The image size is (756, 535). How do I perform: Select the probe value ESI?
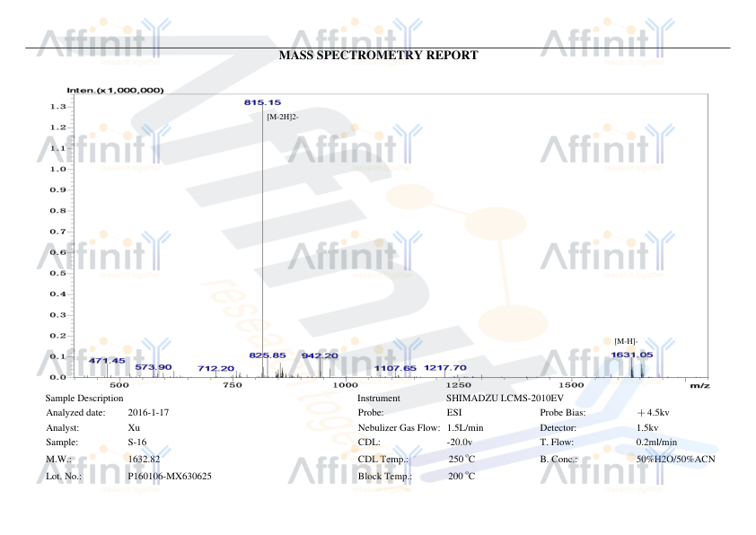point(454,413)
